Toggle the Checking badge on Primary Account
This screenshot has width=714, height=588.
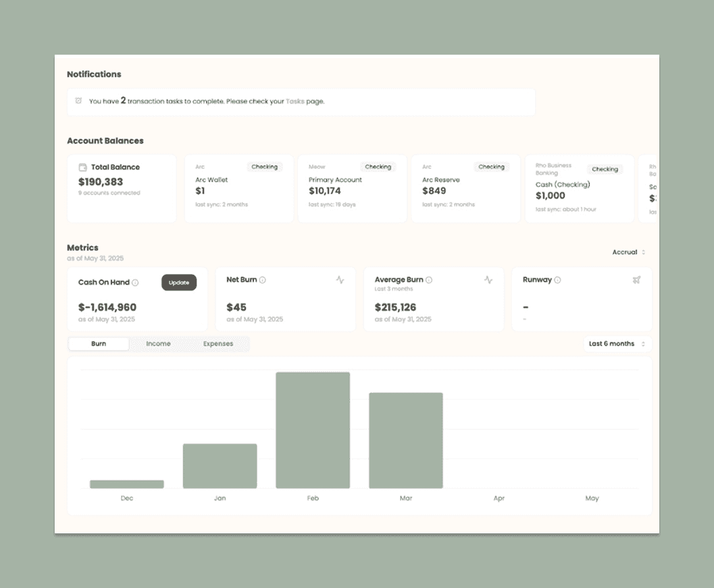pos(378,167)
